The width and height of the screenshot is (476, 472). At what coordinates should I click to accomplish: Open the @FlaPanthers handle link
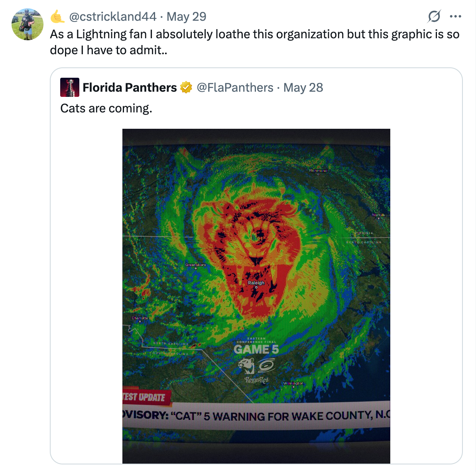pyautogui.click(x=235, y=87)
